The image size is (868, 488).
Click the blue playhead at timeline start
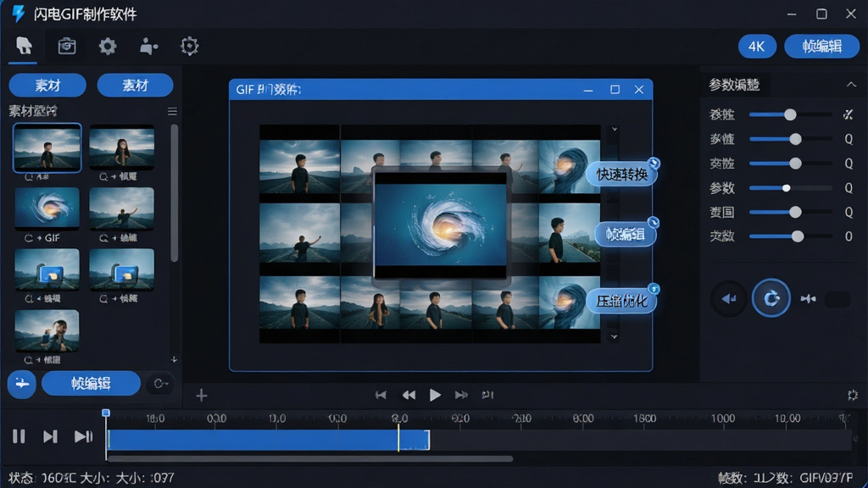pos(106,413)
